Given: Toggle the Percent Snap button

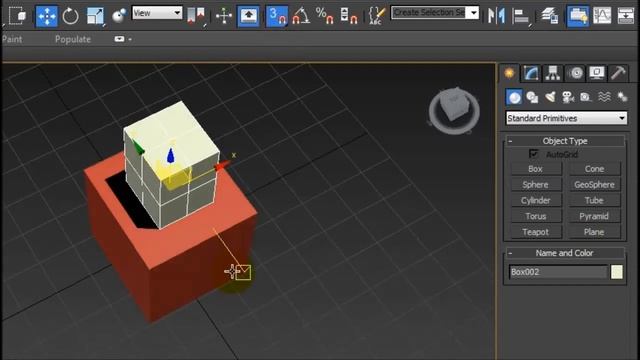Looking at the screenshot, I should tap(325, 16).
